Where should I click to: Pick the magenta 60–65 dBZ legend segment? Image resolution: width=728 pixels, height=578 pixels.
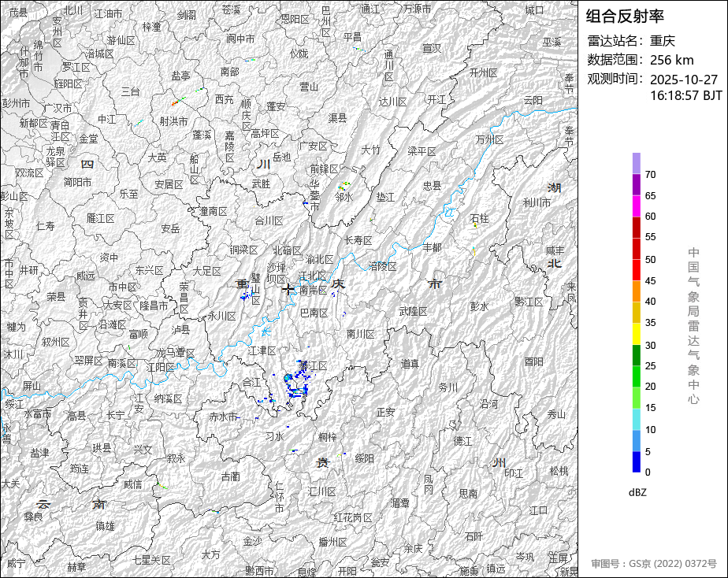pyautogui.click(x=637, y=206)
